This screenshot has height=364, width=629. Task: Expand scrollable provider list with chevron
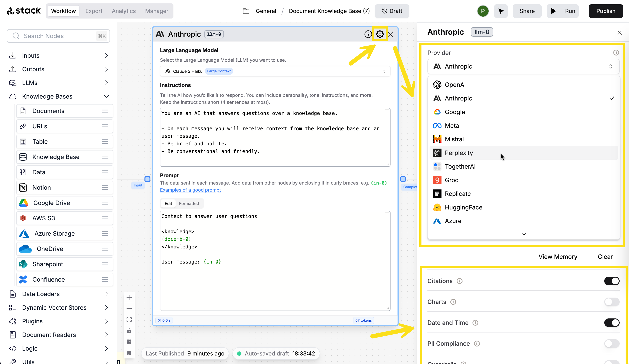[524, 234]
